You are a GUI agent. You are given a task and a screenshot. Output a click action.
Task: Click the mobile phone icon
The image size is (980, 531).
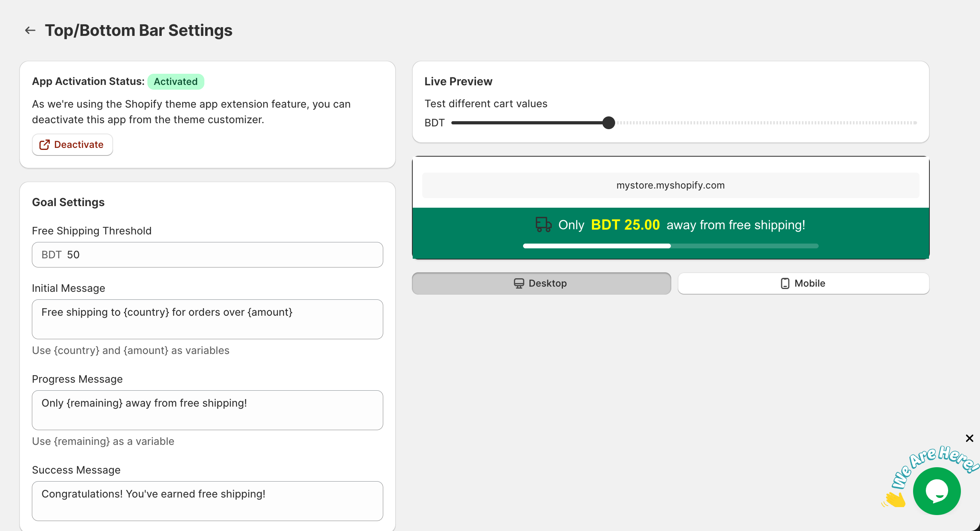(785, 283)
